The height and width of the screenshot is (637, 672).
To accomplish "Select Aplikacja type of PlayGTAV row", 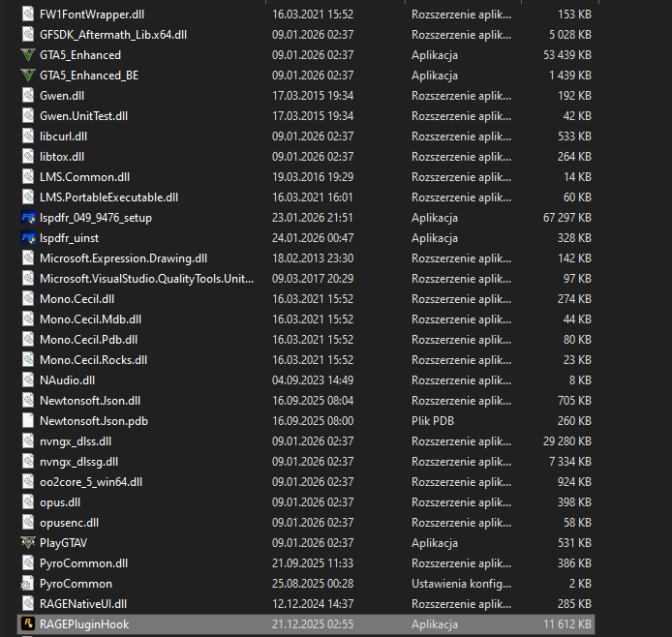I will [435, 543].
